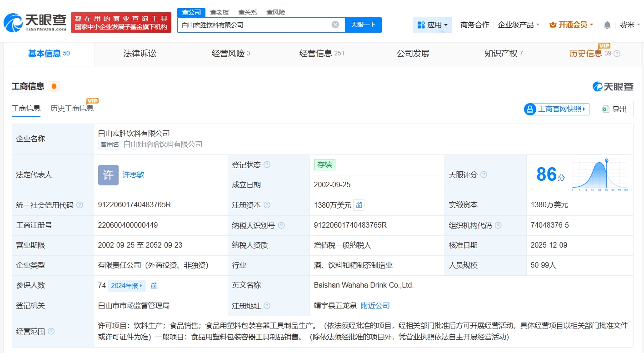Expand the 应用 dropdown
Screen dimensions: 644x353
(x=432, y=25)
